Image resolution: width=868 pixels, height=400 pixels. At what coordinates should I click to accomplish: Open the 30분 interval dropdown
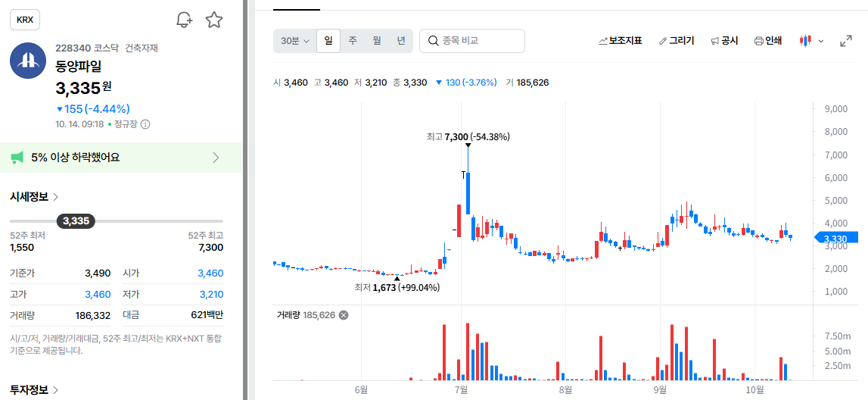pyautogui.click(x=294, y=41)
